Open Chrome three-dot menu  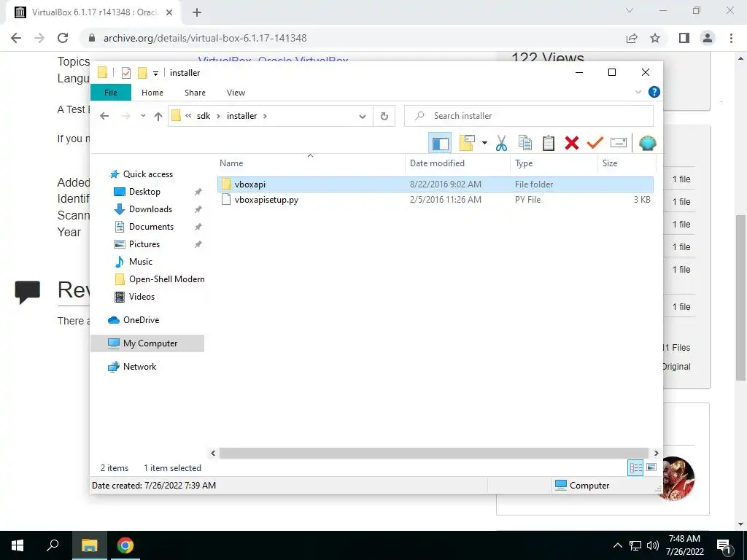point(731,38)
